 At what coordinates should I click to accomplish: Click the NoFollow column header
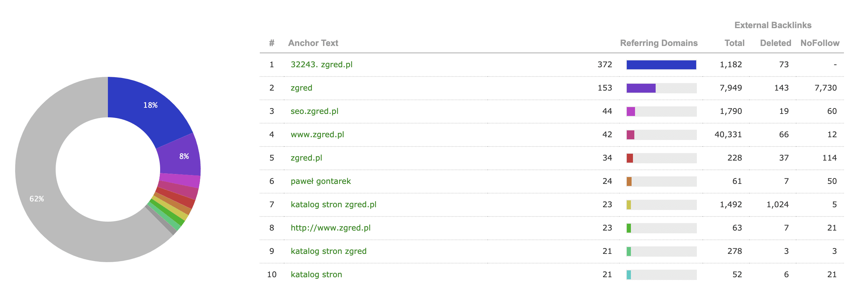[x=820, y=43]
